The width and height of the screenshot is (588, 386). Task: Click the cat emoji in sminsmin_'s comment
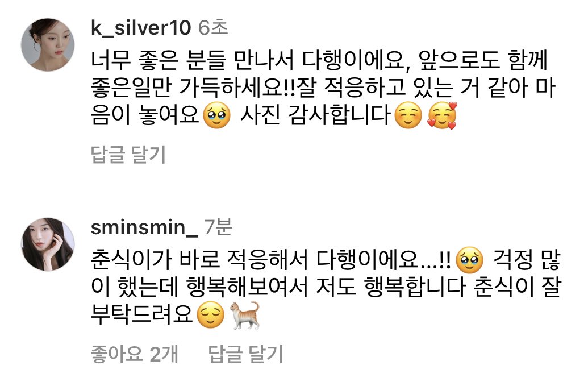[x=244, y=315]
